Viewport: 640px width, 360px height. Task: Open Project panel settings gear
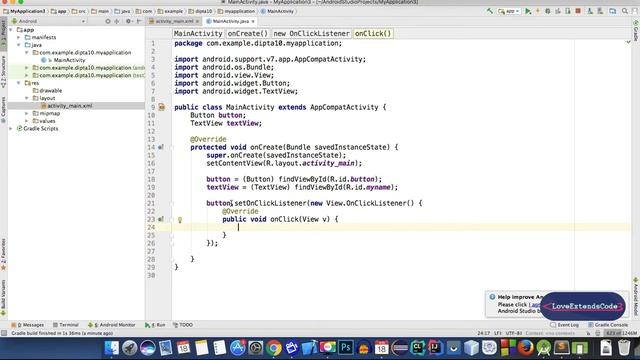pyautogui.click(x=129, y=21)
